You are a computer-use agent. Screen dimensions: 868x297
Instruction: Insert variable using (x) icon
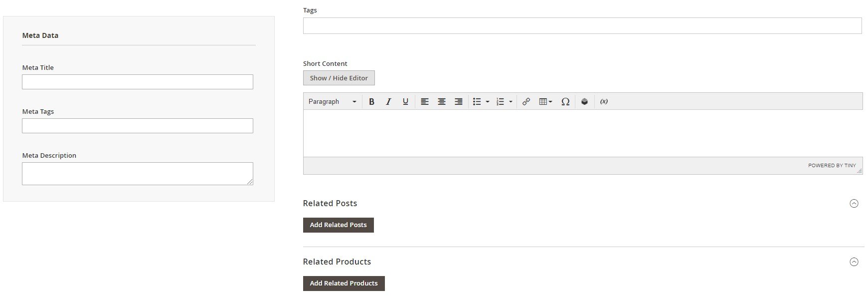[x=604, y=101]
